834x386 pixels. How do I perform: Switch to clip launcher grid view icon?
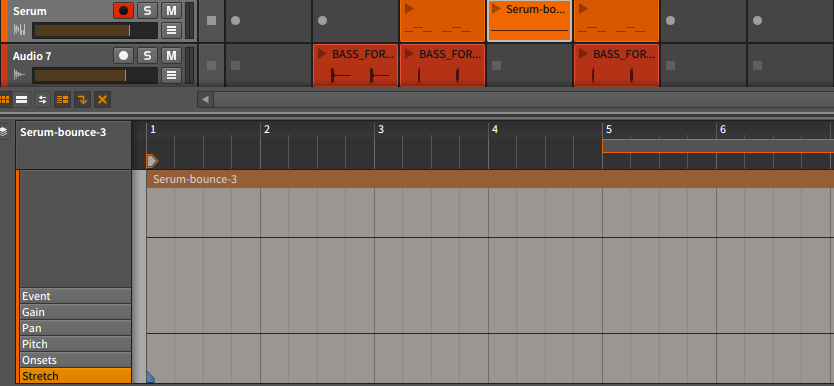pos(5,99)
